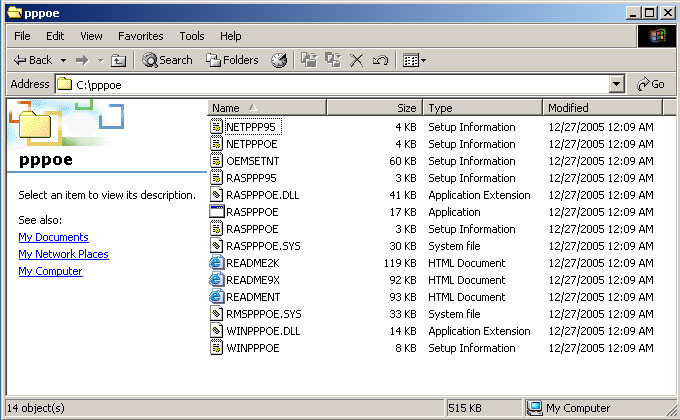The image size is (680, 420).
Task: Select the RASPPP95 file icon
Action: (x=216, y=177)
